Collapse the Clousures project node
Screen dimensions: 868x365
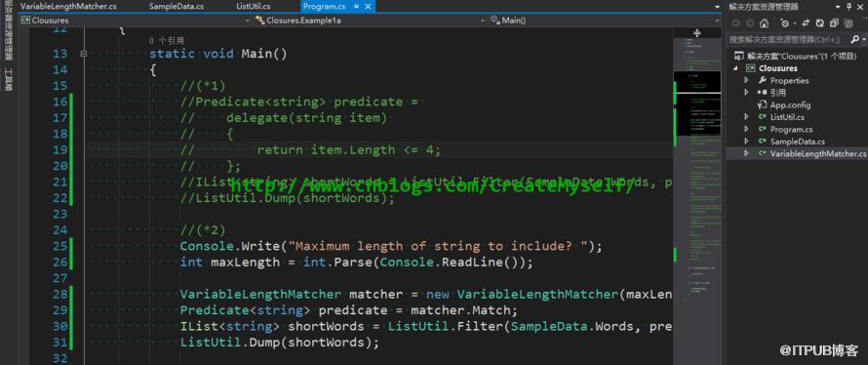coord(735,68)
